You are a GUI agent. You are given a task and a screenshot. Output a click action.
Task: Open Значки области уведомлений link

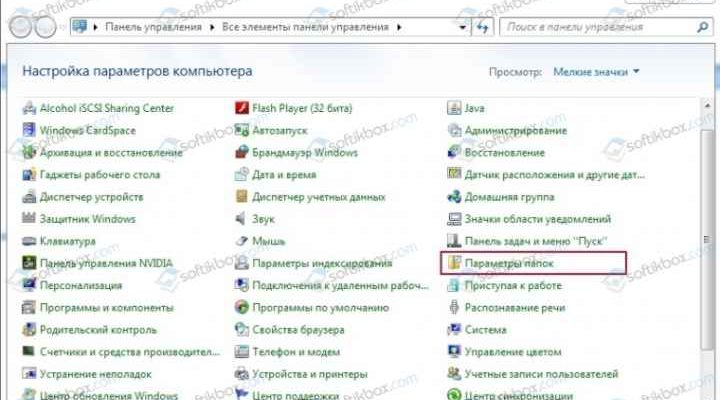[538, 220]
